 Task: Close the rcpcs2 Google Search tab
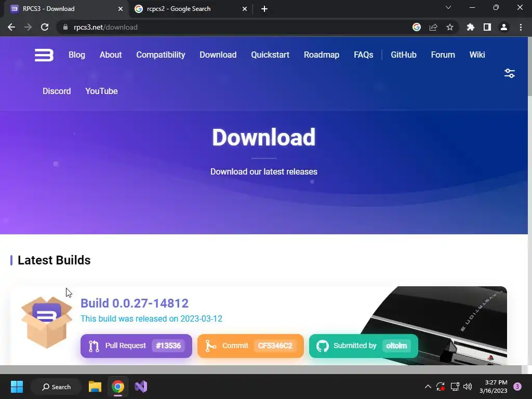[x=245, y=9]
